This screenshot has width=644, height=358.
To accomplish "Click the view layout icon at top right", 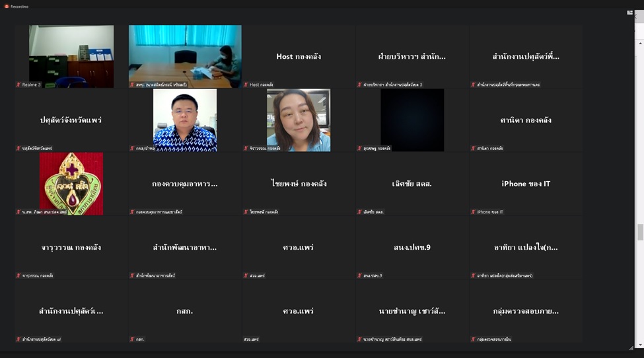I will [629, 12].
